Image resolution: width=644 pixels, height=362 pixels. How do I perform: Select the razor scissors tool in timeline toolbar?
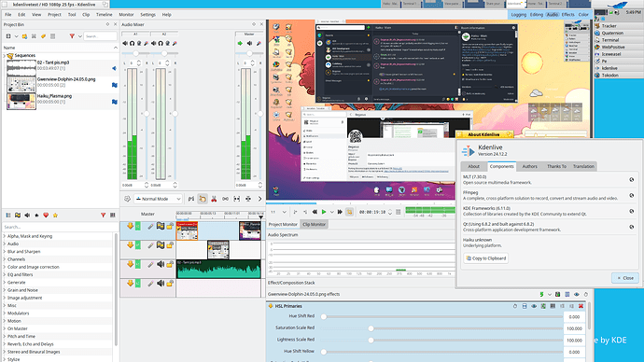click(x=214, y=199)
